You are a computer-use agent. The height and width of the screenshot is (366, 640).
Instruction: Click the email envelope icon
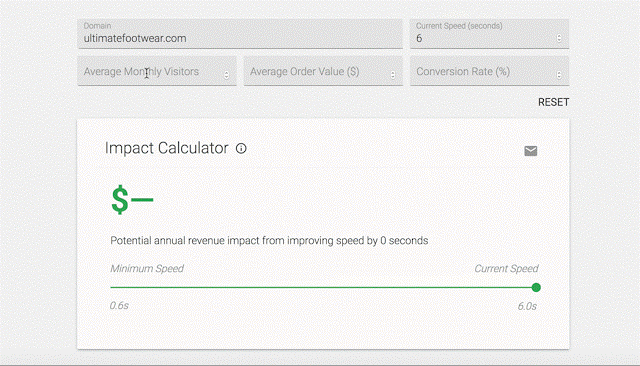click(x=531, y=151)
